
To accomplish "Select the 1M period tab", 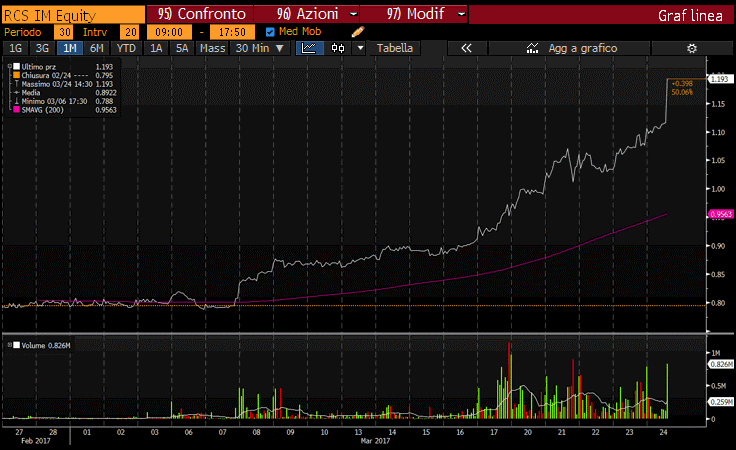I will 69,48.
